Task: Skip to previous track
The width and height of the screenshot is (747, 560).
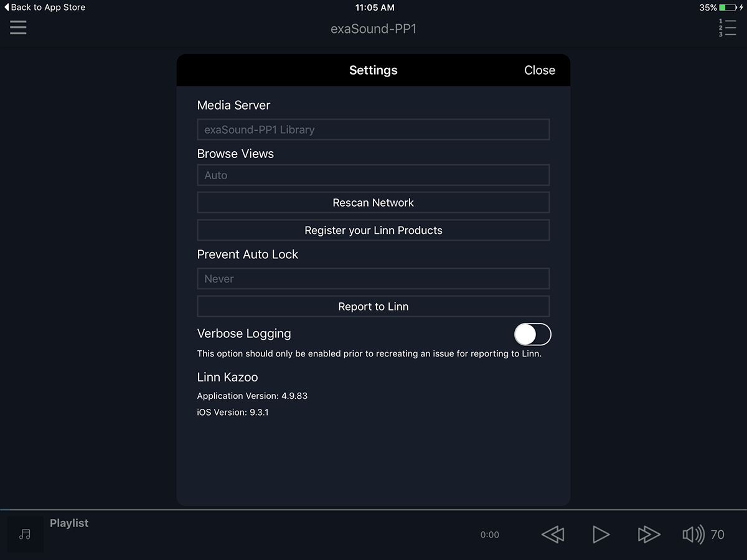Action: pos(552,534)
